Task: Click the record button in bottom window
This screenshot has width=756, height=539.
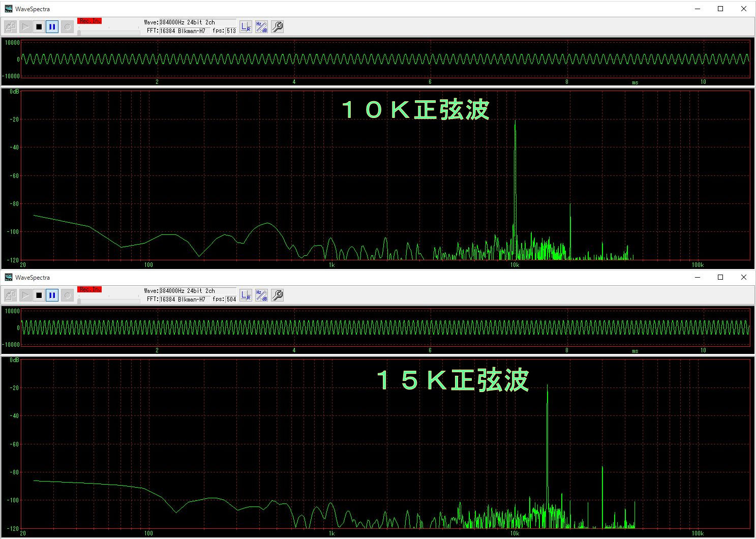Action: (67, 295)
